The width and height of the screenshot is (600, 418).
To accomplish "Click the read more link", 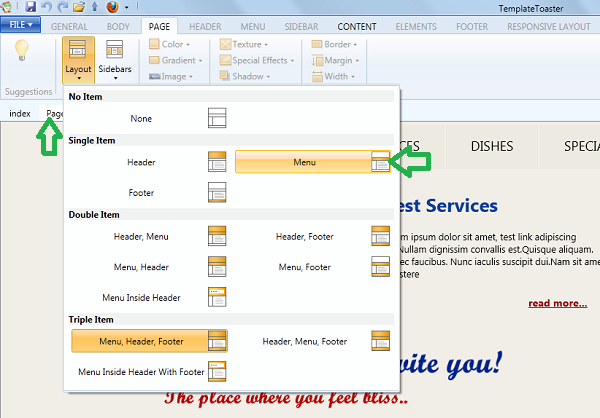I will 557,303.
